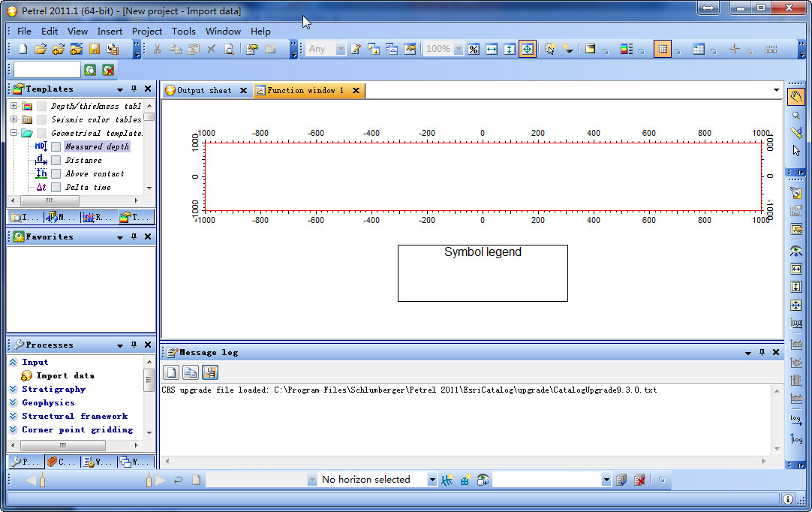The image size is (812, 512).
Task: Click save log icon in Message log
Action: tap(209, 372)
